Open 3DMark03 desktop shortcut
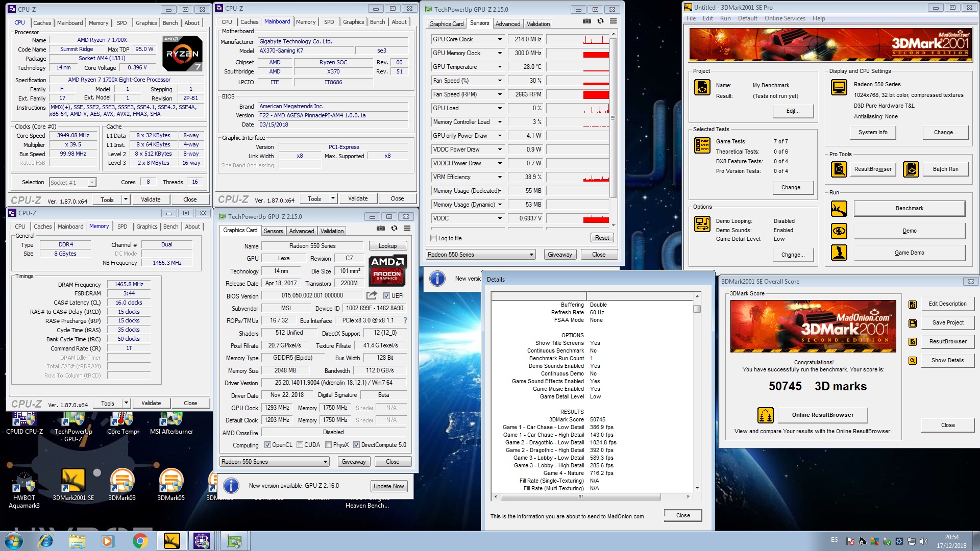 pos(122,485)
